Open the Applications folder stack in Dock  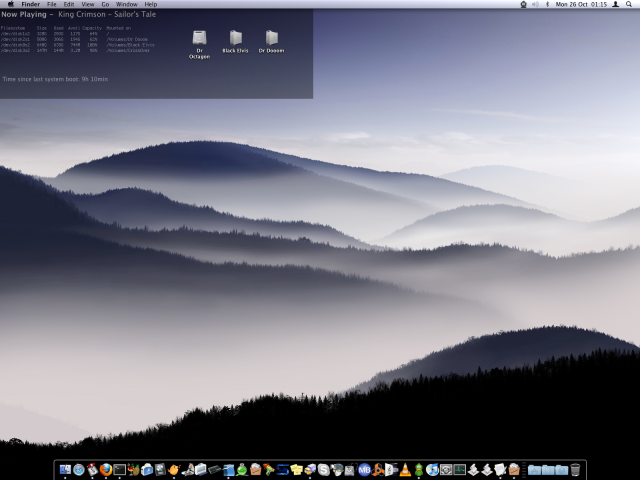click(534, 470)
